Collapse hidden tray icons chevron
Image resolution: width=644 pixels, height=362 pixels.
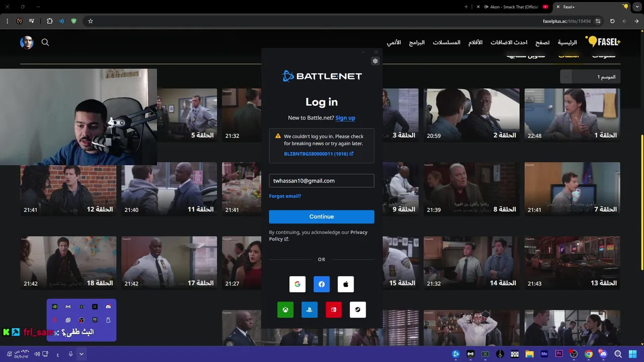(x=82, y=354)
